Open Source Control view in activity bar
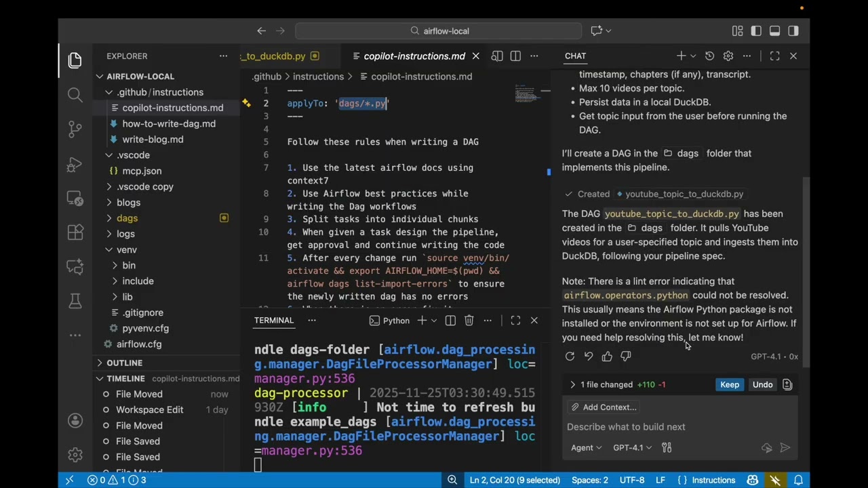This screenshot has height=488, width=868. [75, 129]
